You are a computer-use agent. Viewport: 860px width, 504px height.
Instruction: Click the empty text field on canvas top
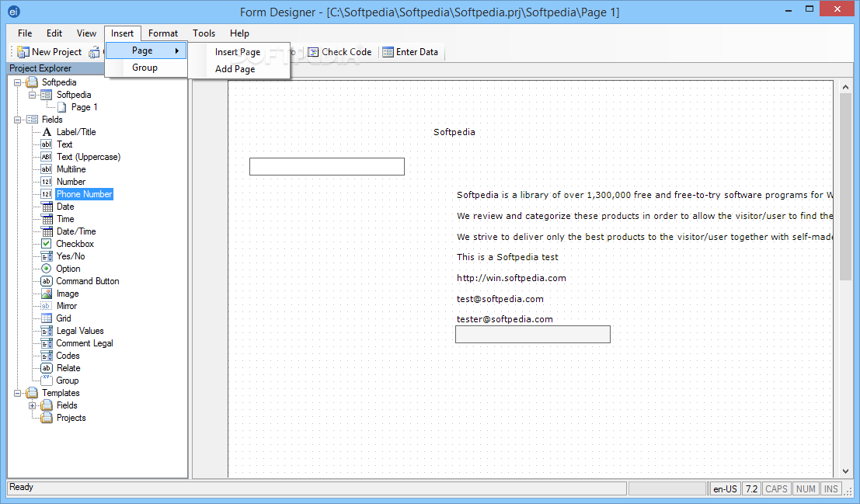coord(327,167)
